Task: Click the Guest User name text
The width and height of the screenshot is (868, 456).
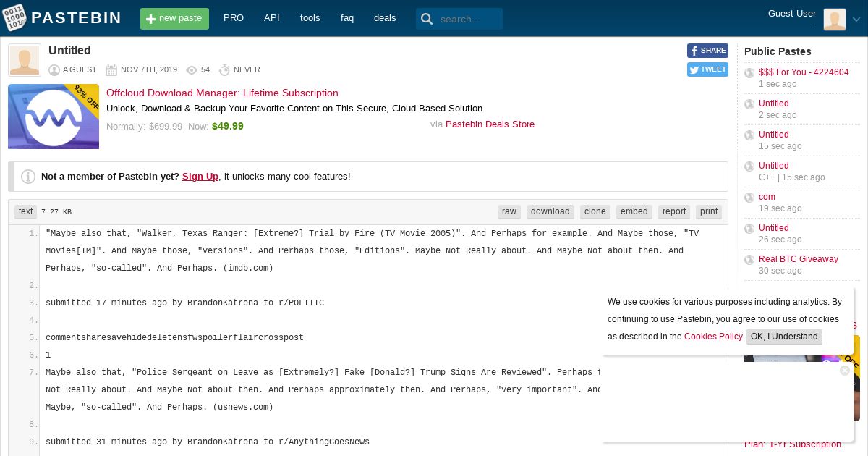Action: coord(792,14)
